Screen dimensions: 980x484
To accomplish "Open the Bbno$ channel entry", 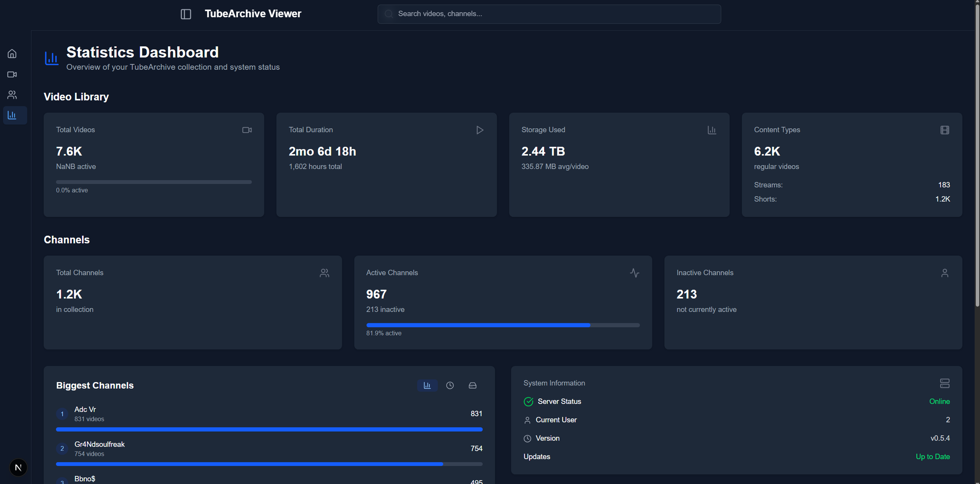I will pyautogui.click(x=269, y=480).
